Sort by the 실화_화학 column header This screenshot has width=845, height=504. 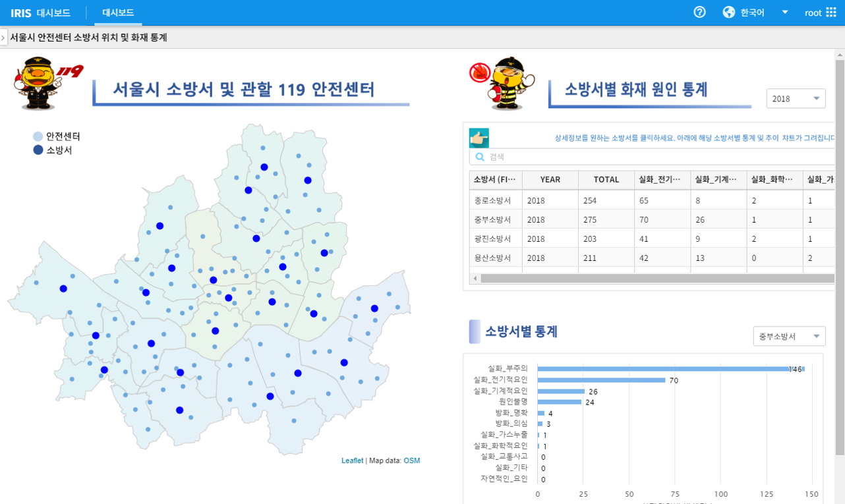tap(774, 179)
